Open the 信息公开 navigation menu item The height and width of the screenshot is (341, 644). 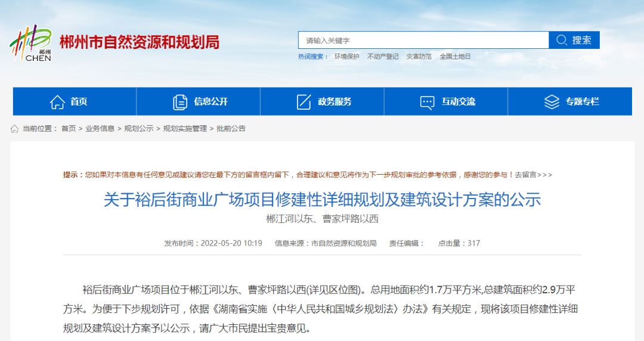pos(199,101)
